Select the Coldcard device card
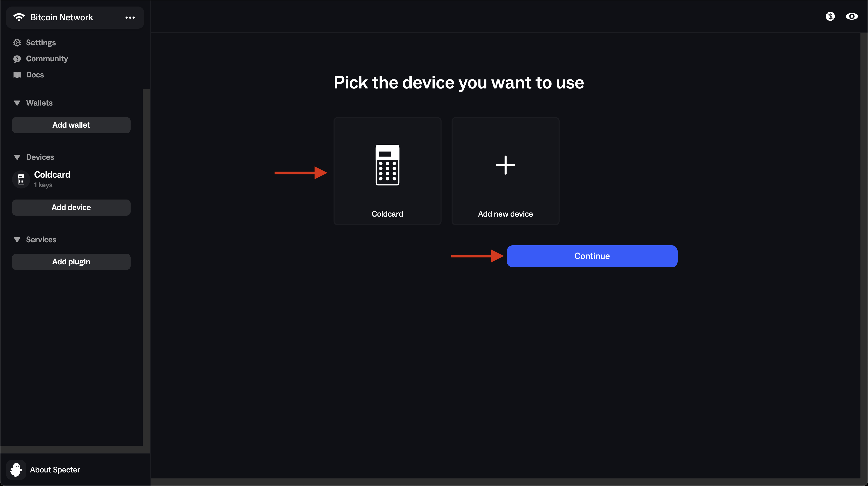The width and height of the screenshot is (868, 486). coord(387,171)
